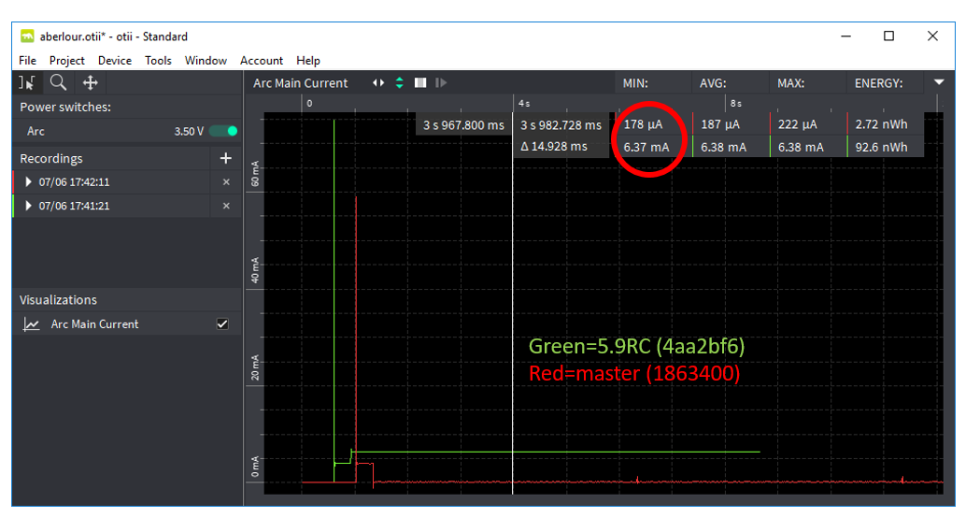Viewport: 980px width, 532px height.
Task: Toggle the Arc power switch
Action: click(x=223, y=131)
